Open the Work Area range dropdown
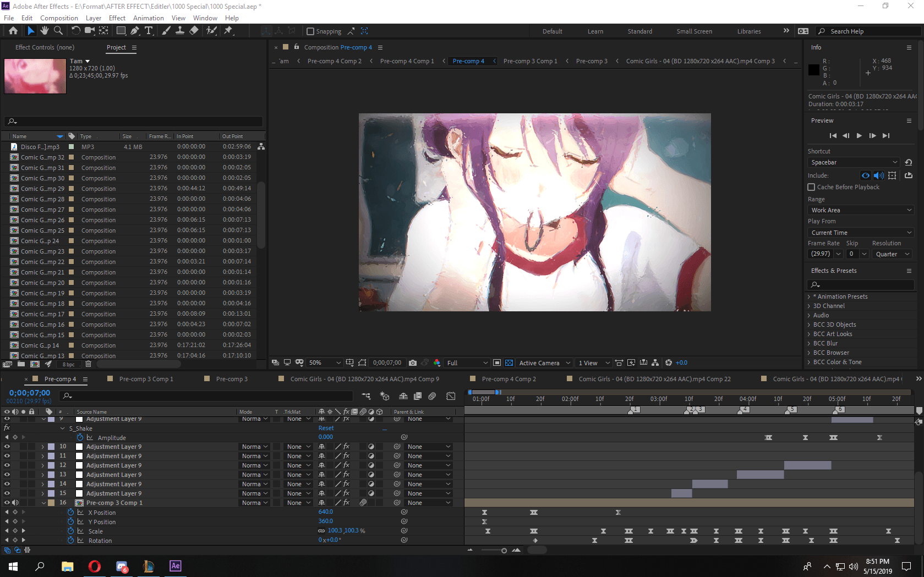 pyautogui.click(x=861, y=210)
